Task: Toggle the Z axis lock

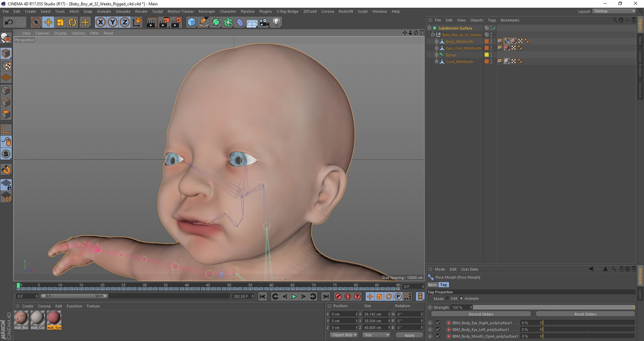Action: tap(125, 22)
